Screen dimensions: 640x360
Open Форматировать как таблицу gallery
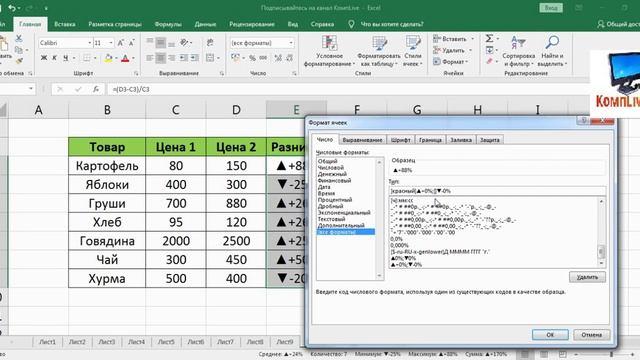[x=378, y=51]
